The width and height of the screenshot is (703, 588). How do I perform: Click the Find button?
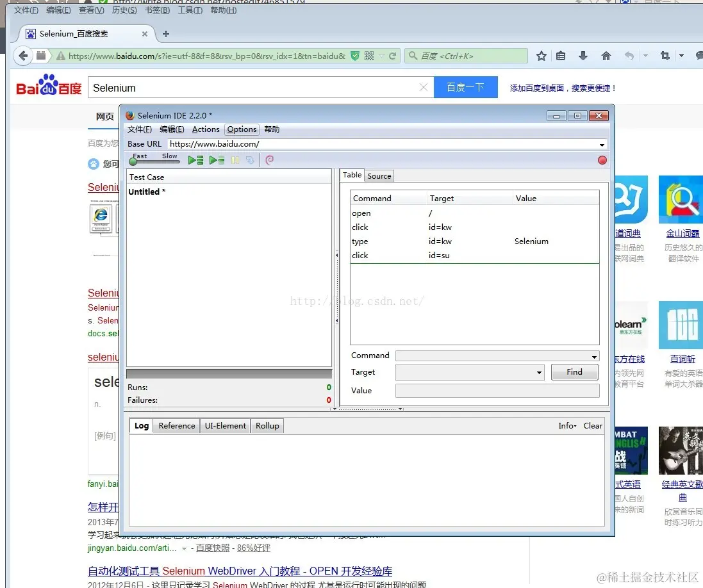(574, 372)
